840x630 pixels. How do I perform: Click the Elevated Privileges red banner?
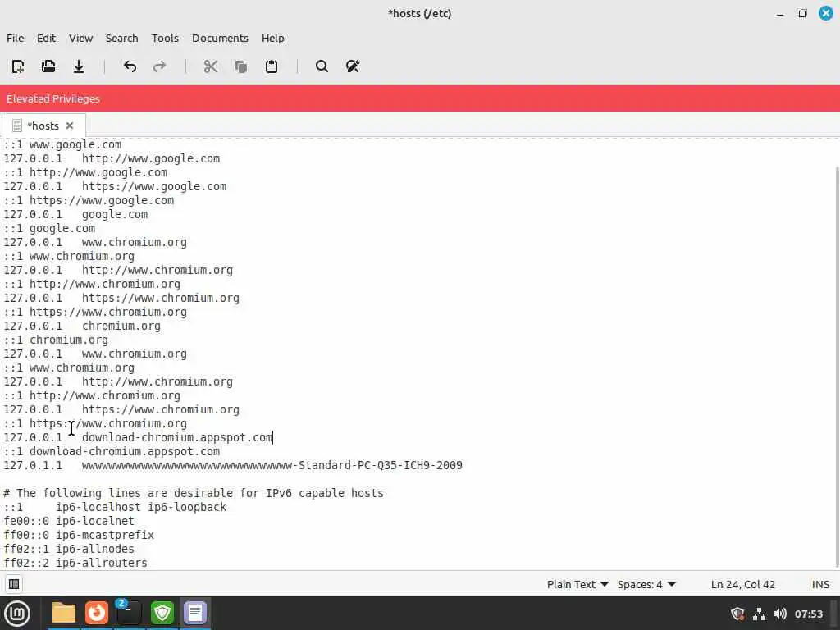(x=420, y=98)
